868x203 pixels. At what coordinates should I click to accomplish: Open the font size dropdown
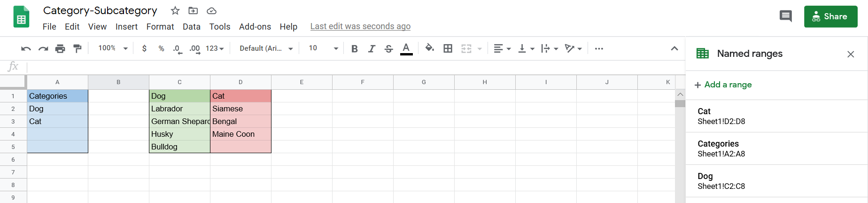tap(323, 48)
